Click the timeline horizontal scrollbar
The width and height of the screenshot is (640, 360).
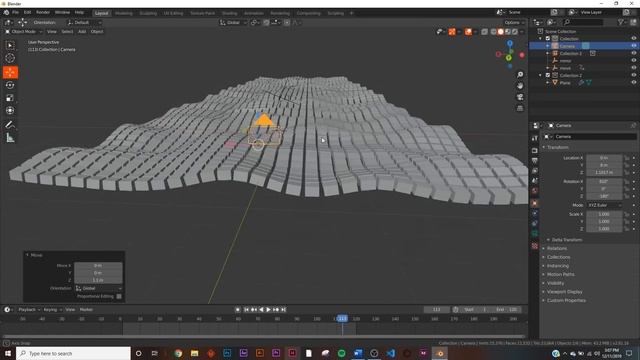(263, 337)
